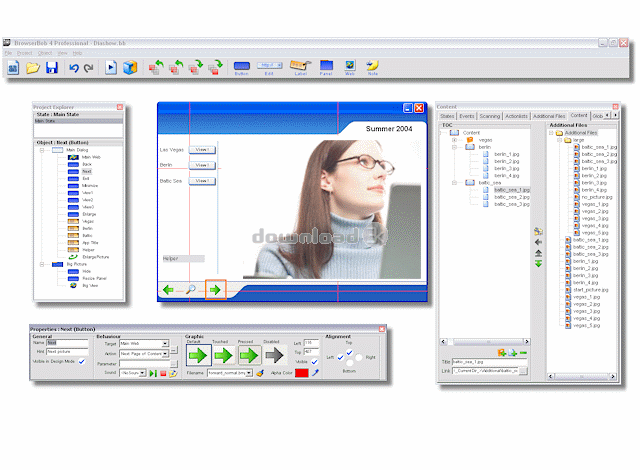
Task: Open the Object menu
Action: pos(45,53)
